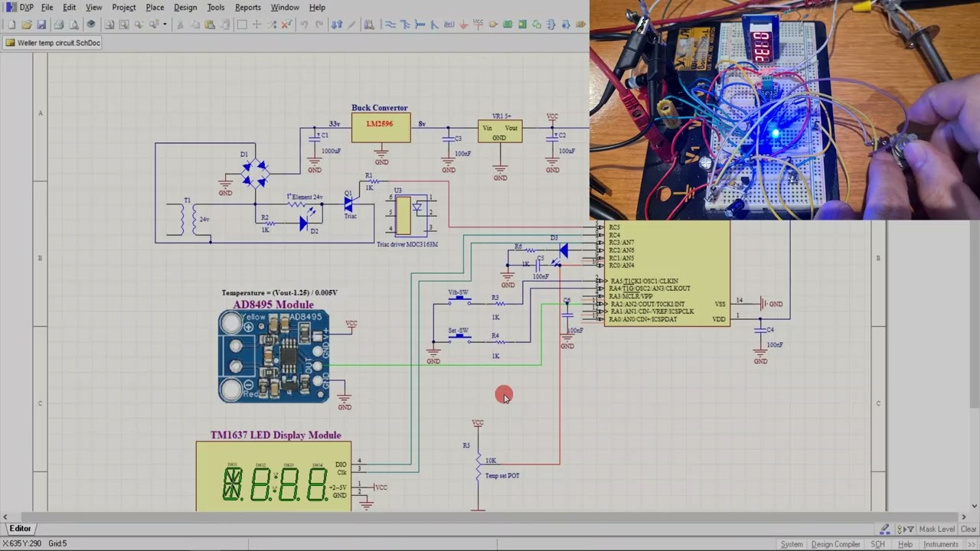
Task: Select the Place Net Label icon
Action: (449, 24)
